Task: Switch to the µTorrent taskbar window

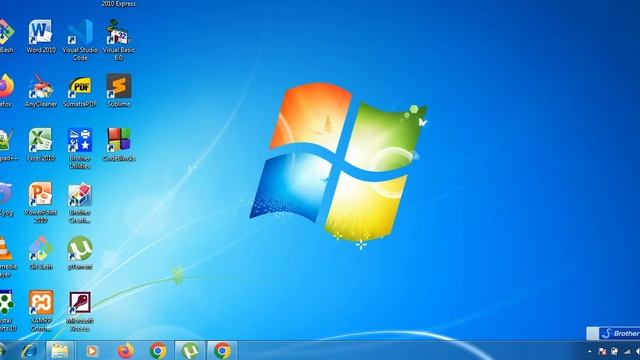Action: coord(190,351)
